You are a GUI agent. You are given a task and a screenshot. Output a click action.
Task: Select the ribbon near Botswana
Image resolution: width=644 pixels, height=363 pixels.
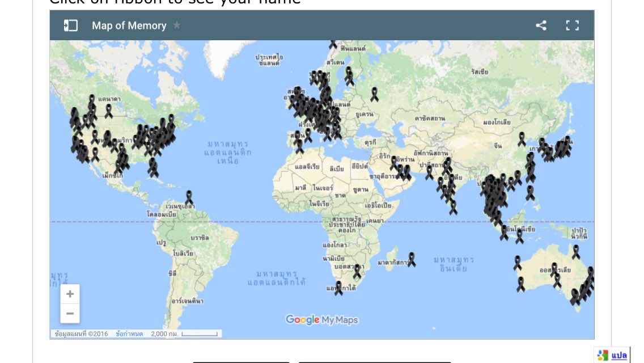coord(357,272)
